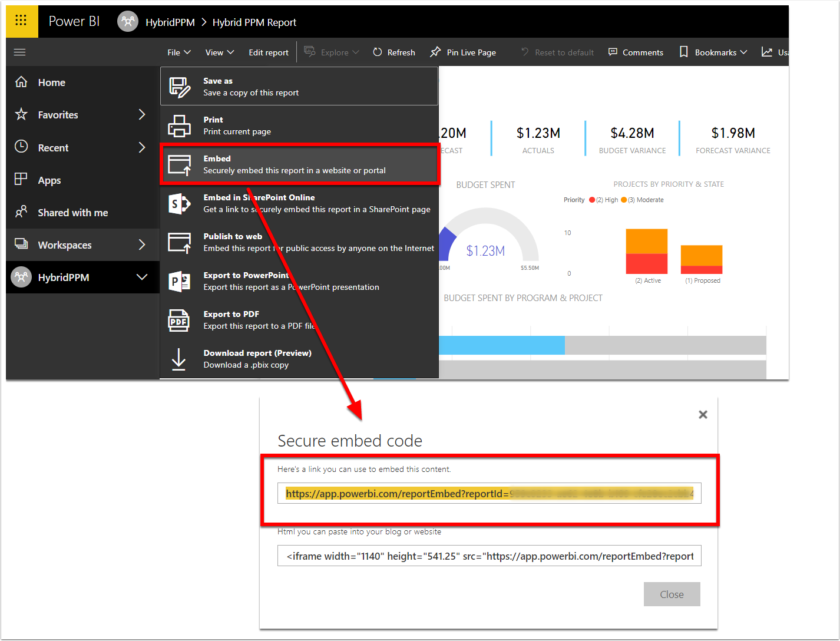
Task: Choose Download report (Preview) entry
Action: [x=299, y=359]
